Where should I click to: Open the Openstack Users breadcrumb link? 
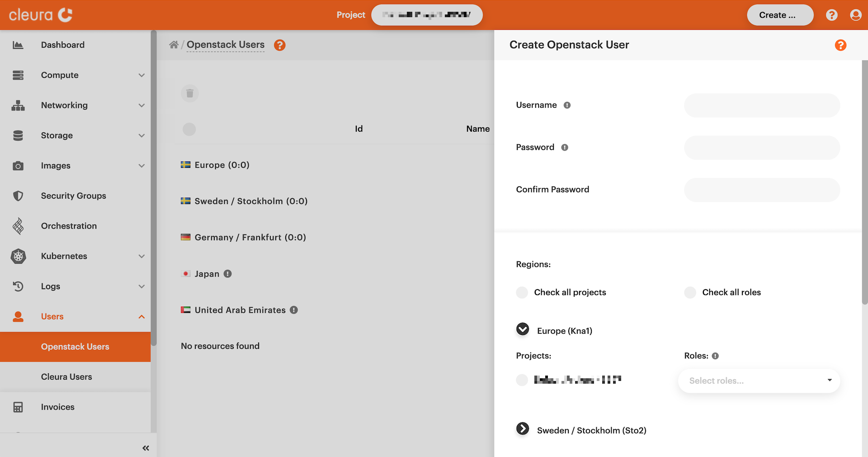(x=226, y=44)
